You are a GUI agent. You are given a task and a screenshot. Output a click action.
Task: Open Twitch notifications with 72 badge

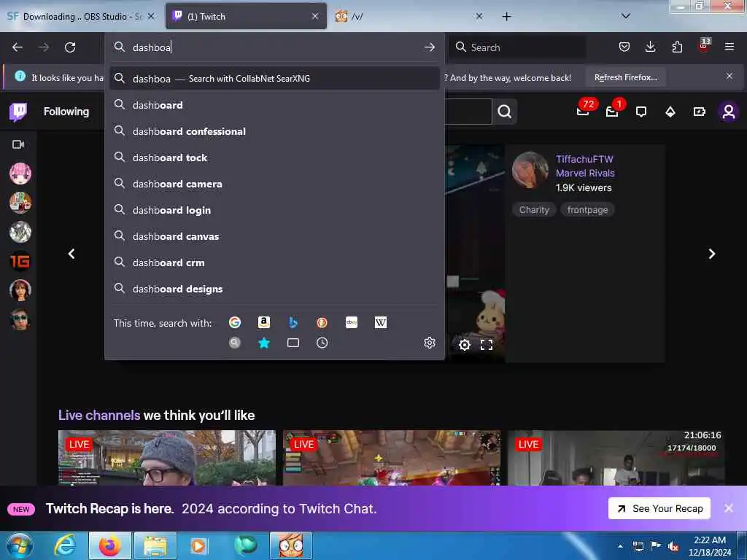tap(583, 111)
